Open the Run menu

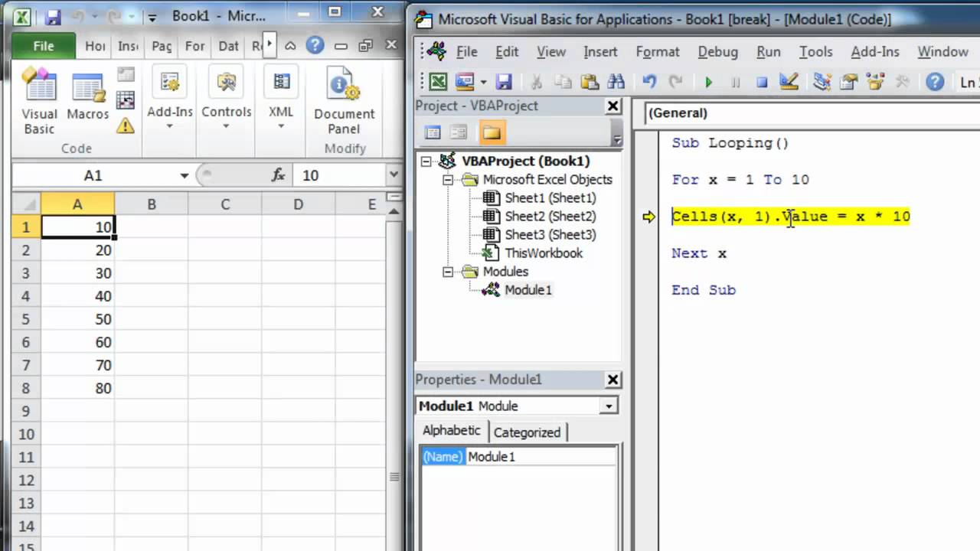(x=769, y=52)
